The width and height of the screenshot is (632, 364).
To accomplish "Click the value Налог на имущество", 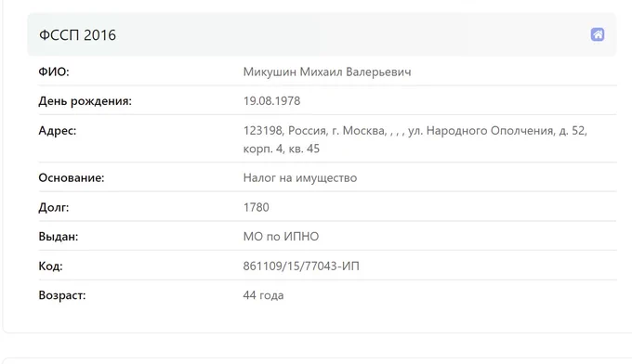I will (300, 178).
